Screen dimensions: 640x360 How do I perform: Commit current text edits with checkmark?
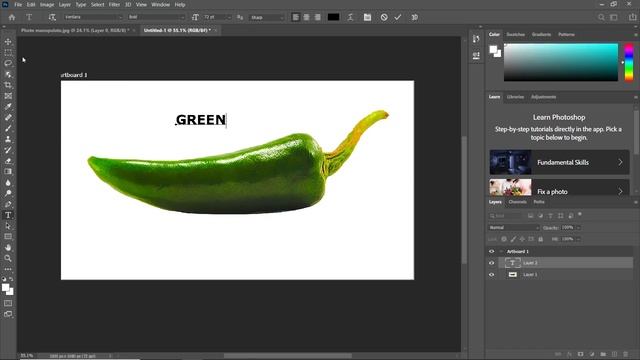pyautogui.click(x=398, y=17)
